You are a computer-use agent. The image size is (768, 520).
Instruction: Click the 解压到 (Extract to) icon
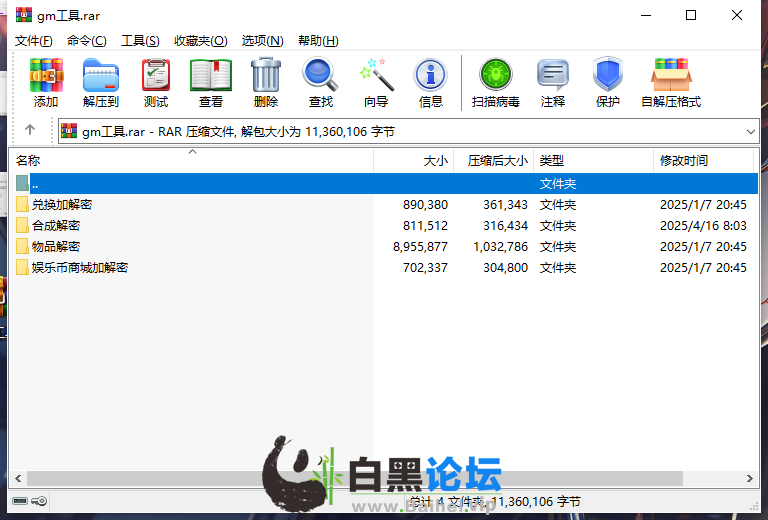coord(101,82)
